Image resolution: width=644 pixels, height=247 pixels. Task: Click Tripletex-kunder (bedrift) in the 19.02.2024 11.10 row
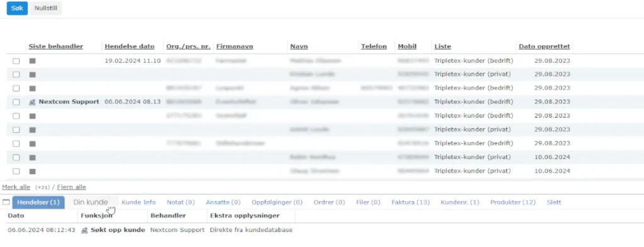click(474, 61)
